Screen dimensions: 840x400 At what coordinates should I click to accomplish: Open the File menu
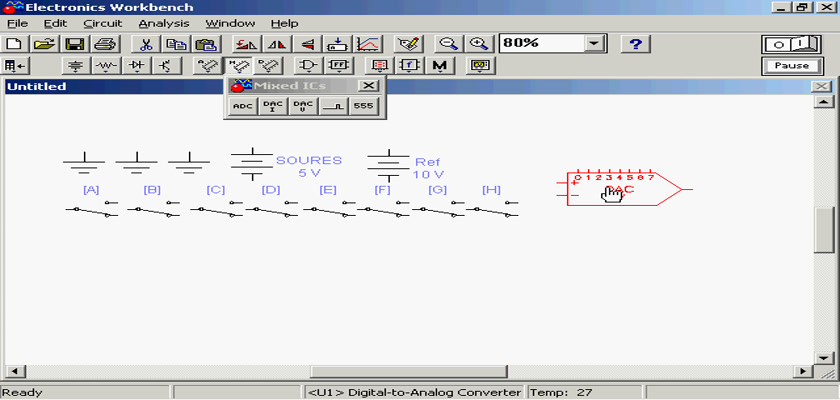(x=18, y=24)
